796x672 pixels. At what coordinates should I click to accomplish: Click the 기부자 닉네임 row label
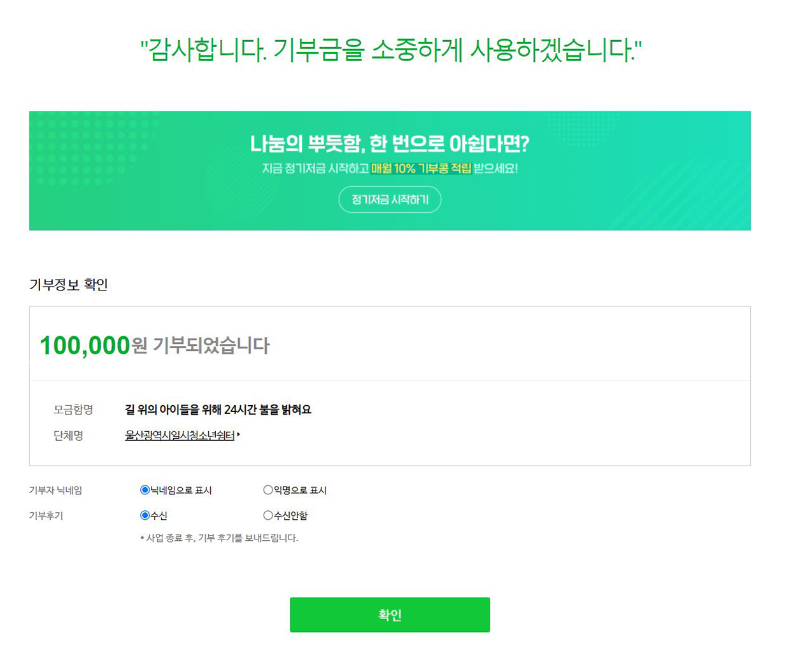click(55, 490)
